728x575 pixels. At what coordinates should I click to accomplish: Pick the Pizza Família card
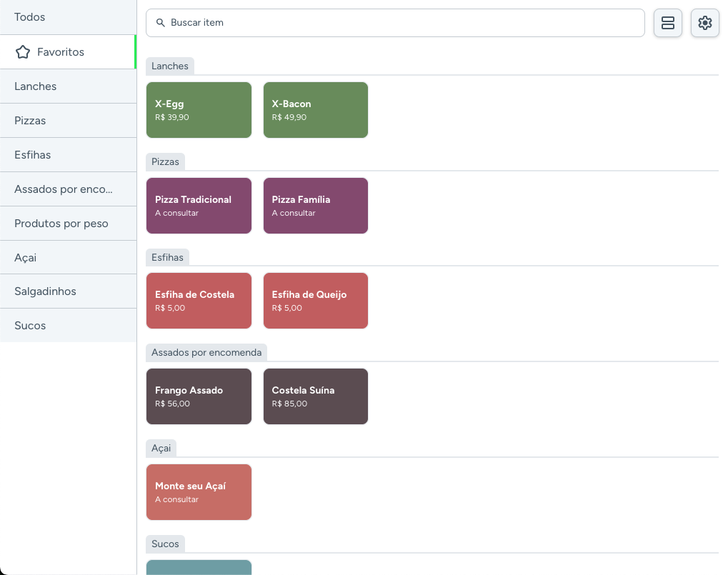click(x=316, y=206)
